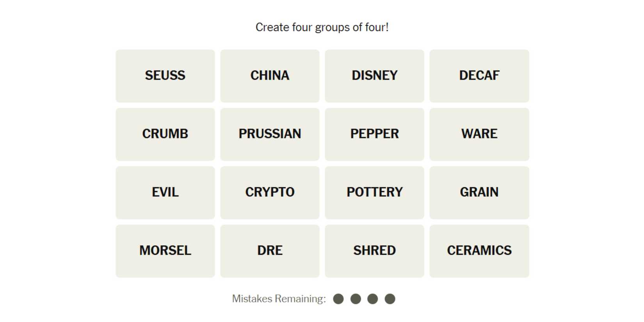Pick the CHINA tile
The width and height of the screenshot is (644, 322).
coord(270,76)
